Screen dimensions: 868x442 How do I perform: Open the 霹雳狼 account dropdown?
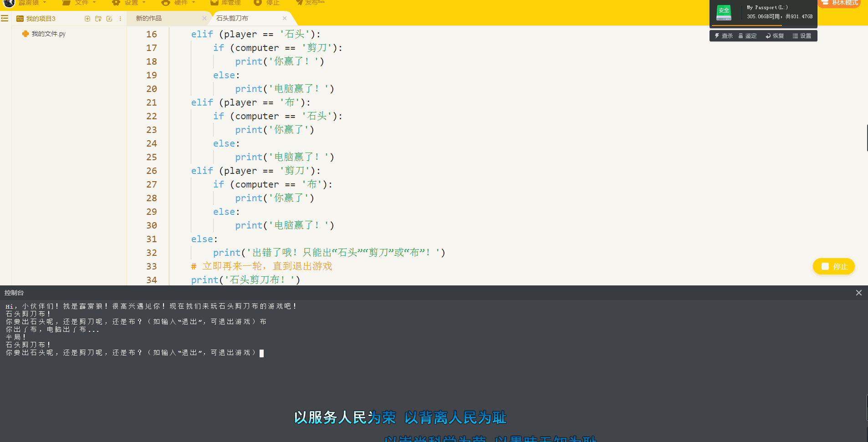pos(32,3)
